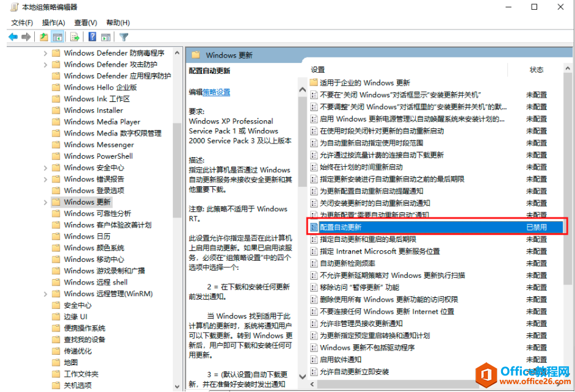
Task: Click description pane scroll up arrow
Action: (x=303, y=90)
